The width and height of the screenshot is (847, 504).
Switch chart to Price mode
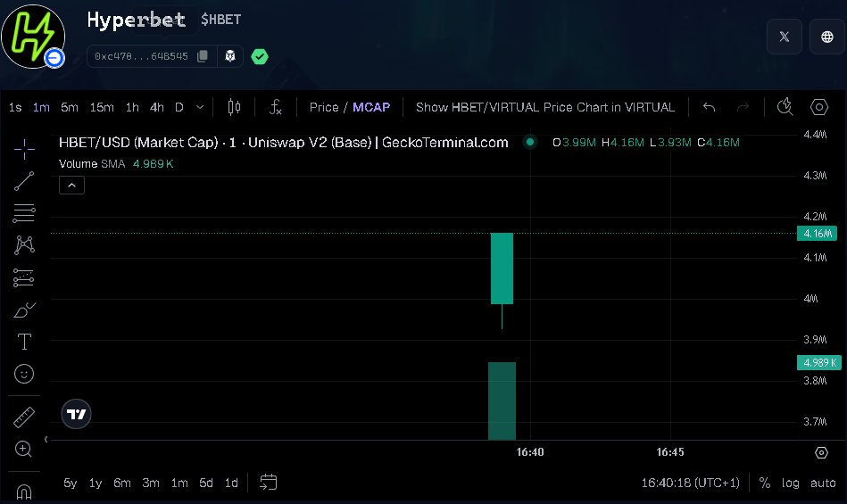pos(324,107)
